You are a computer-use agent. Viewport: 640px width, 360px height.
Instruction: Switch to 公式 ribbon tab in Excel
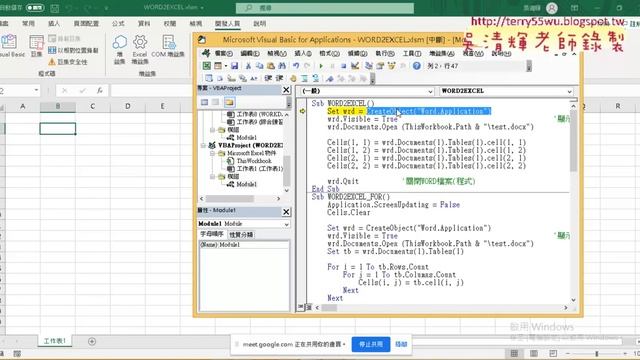click(118, 24)
